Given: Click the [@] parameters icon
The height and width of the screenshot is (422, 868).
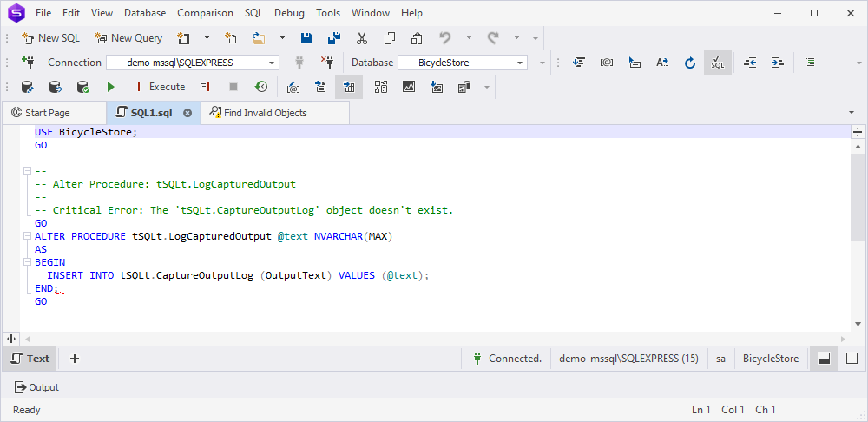Looking at the screenshot, I should [x=607, y=63].
